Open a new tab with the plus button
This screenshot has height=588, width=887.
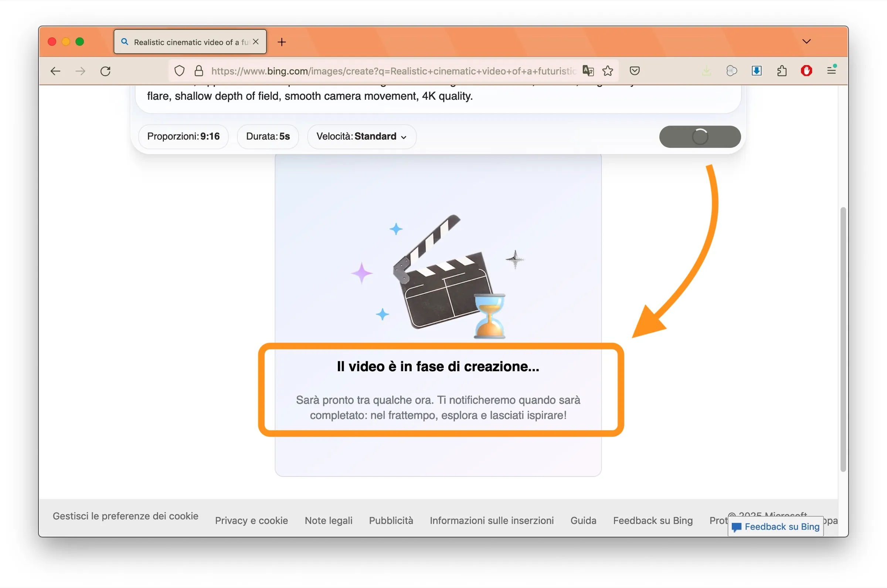pos(281,42)
